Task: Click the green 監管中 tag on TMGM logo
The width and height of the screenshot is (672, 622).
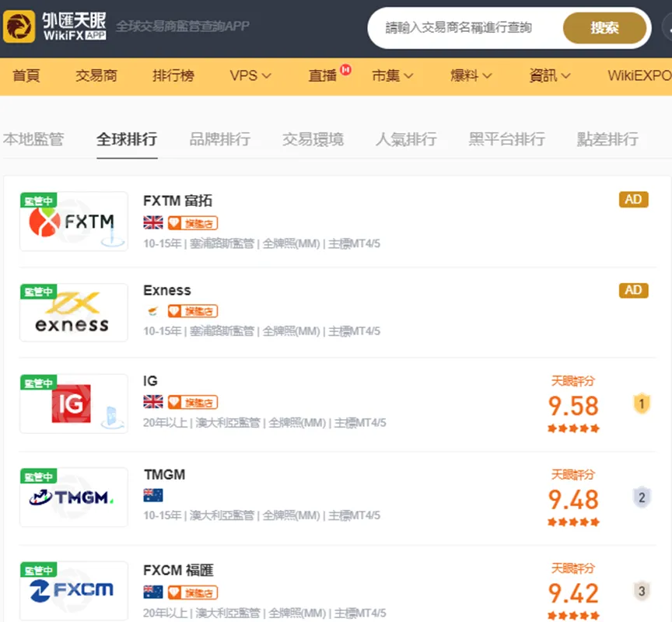Action: pyautogui.click(x=39, y=477)
